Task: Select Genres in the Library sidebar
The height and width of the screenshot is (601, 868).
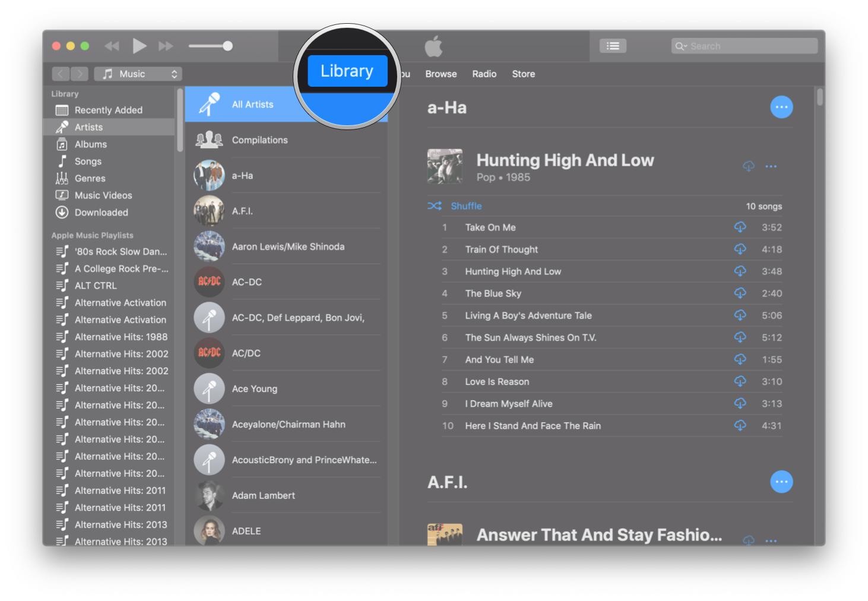Action: (x=90, y=178)
